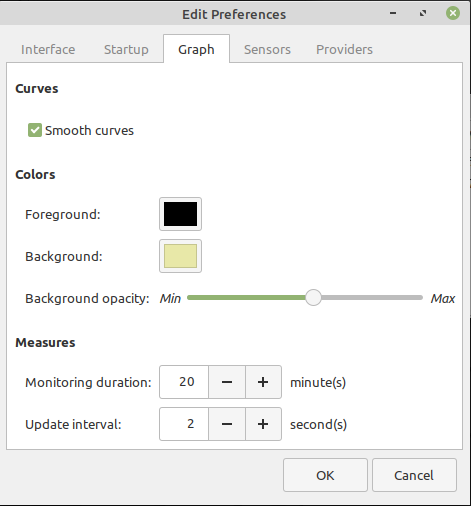The image size is (471, 506).
Task: Close the Edit Preferences window
Action: coord(453,13)
